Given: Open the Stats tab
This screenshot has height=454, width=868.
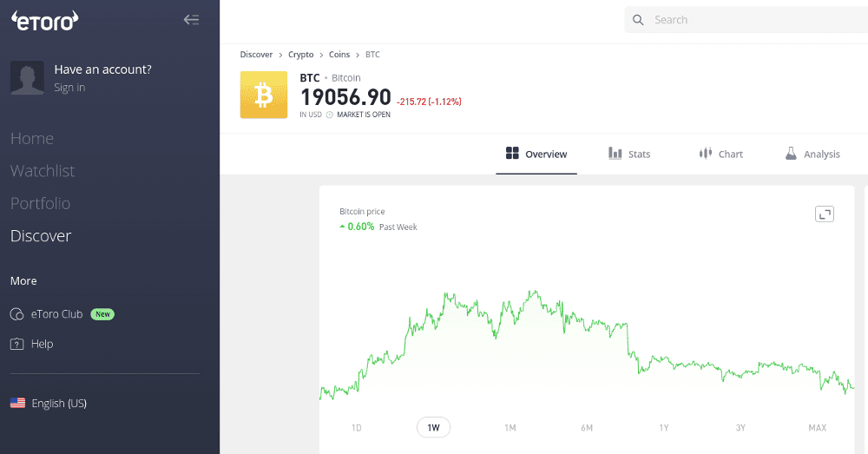Looking at the screenshot, I should pos(629,155).
